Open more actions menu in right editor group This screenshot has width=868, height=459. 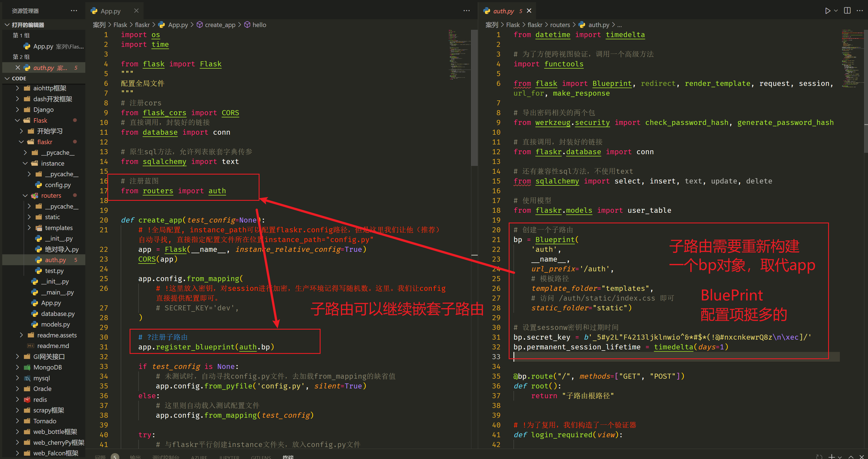click(859, 11)
